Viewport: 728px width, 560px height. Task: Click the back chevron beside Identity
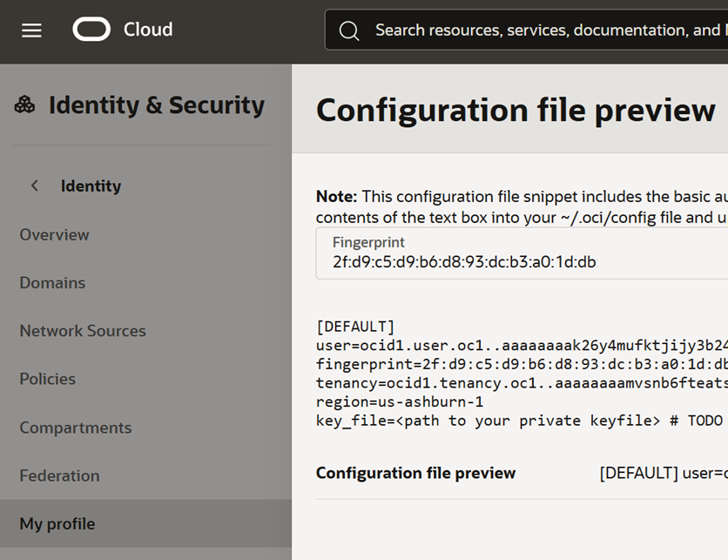pyautogui.click(x=35, y=186)
